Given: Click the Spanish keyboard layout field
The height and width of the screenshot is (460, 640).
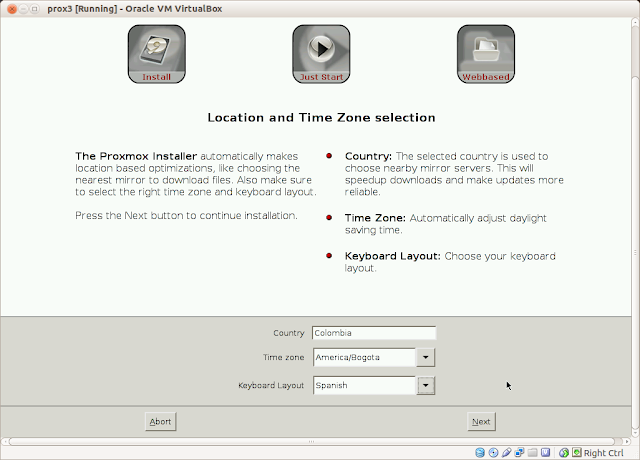Looking at the screenshot, I should pyautogui.click(x=364, y=385).
